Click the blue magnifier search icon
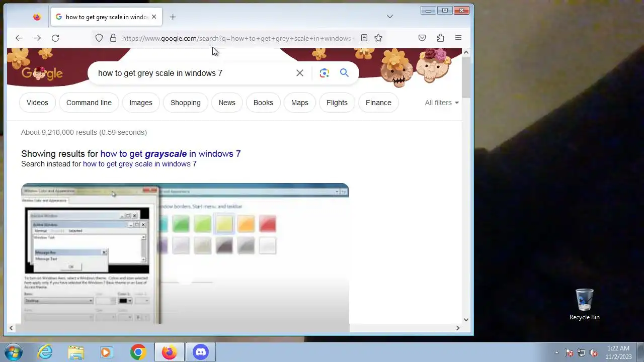Screen dimensions: 644x362 coord(344,73)
